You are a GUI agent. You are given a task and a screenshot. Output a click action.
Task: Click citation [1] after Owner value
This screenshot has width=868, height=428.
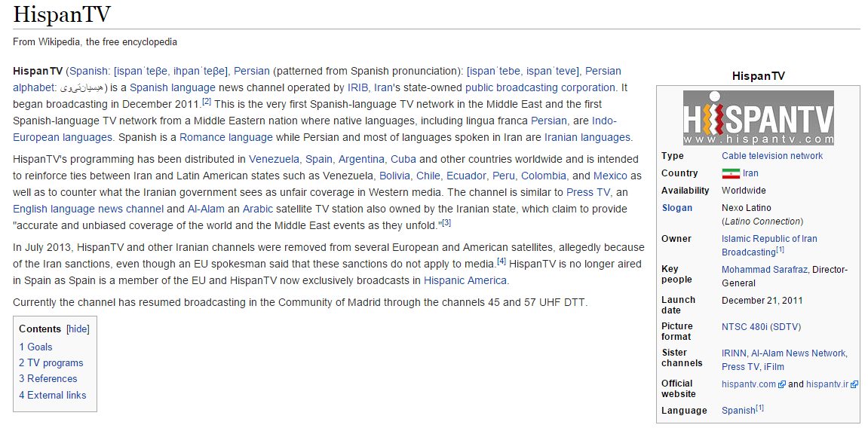[780, 250]
